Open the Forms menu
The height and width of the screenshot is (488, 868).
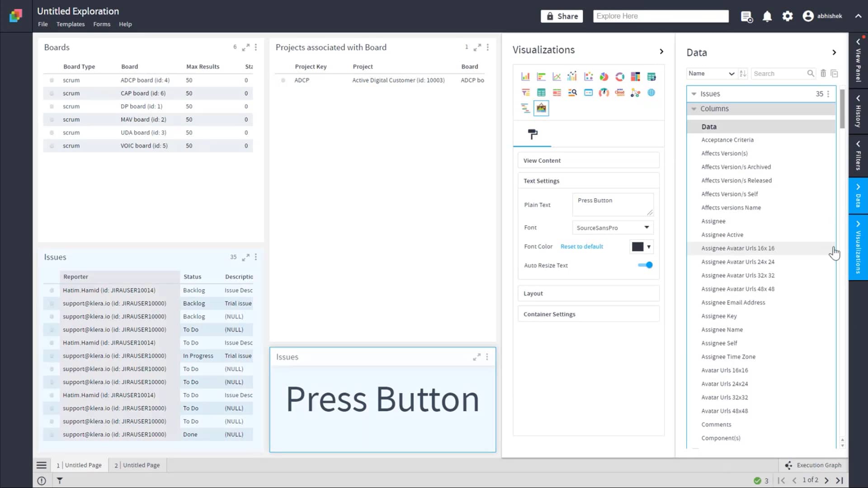pyautogui.click(x=102, y=24)
